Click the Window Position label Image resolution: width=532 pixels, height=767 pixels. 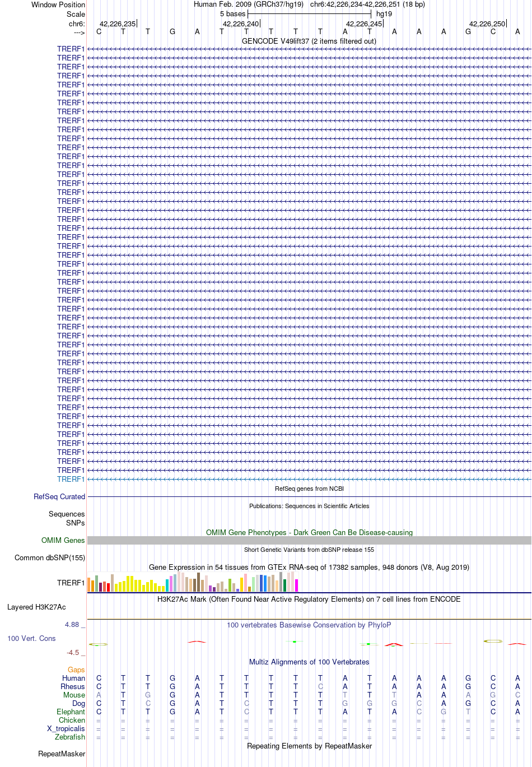(58, 4)
